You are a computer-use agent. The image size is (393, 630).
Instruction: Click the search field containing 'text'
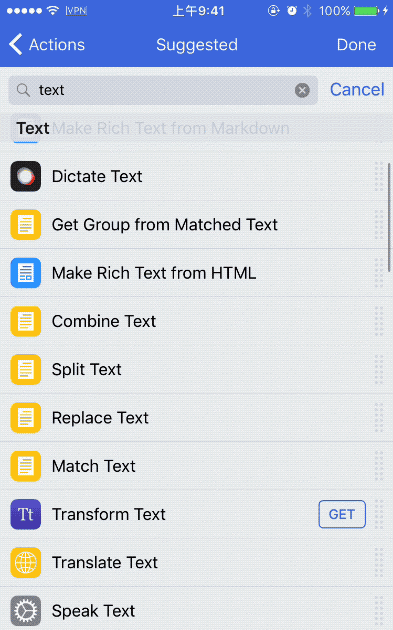click(x=163, y=90)
